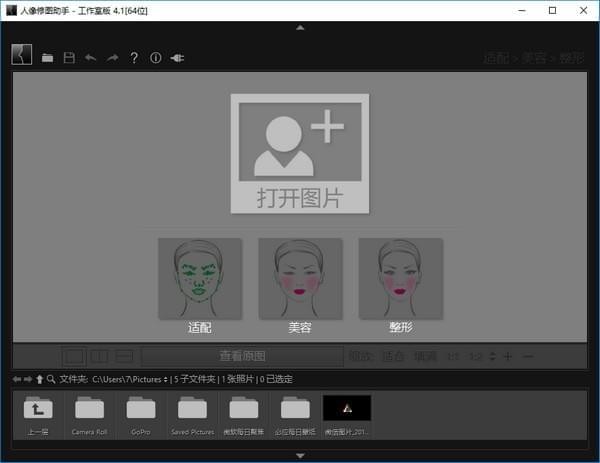Open help via question mark icon
The width and height of the screenshot is (600, 463).
coord(134,58)
